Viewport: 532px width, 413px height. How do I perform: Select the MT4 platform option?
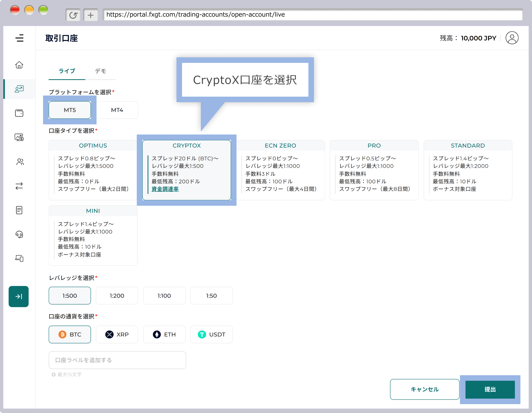pyautogui.click(x=117, y=110)
